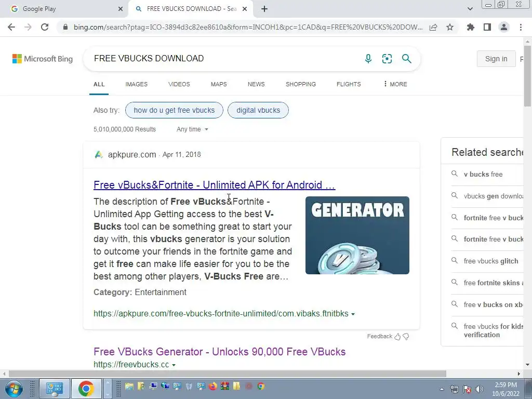Close the FREE VBUCKS DOWNLOAD tab
This screenshot has width=532, height=399.
click(x=245, y=9)
